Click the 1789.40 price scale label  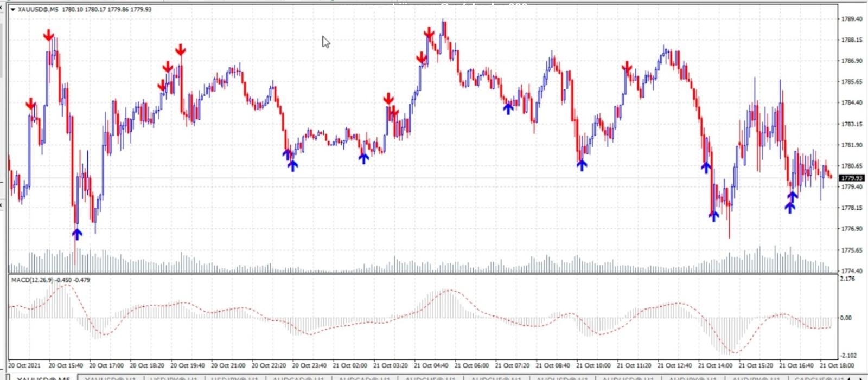click(852, 19)
